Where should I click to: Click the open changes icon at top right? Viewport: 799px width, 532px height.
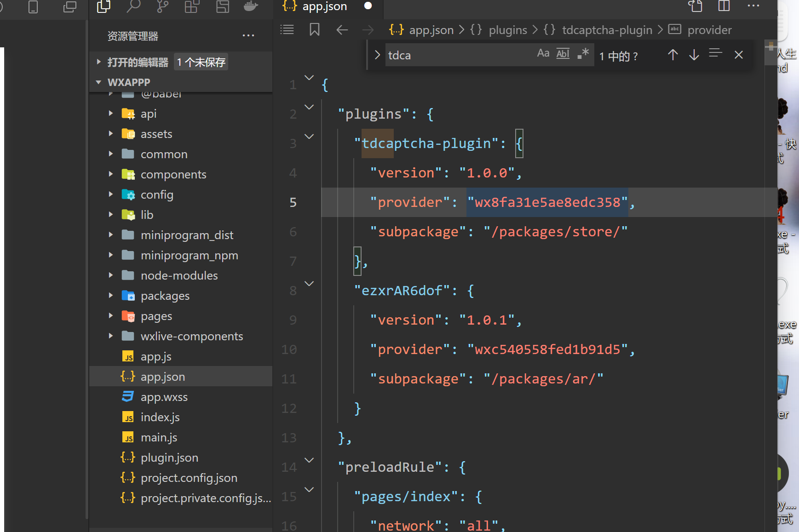pos(695,6)
